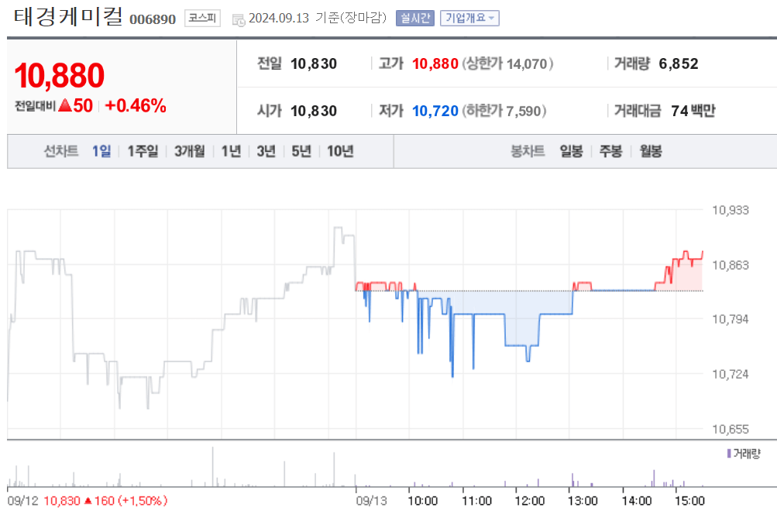Image resolution: width=777 pixels, height=532 pixels.
Task: Click the 저가 value 10,720
Action: (435, 111)
